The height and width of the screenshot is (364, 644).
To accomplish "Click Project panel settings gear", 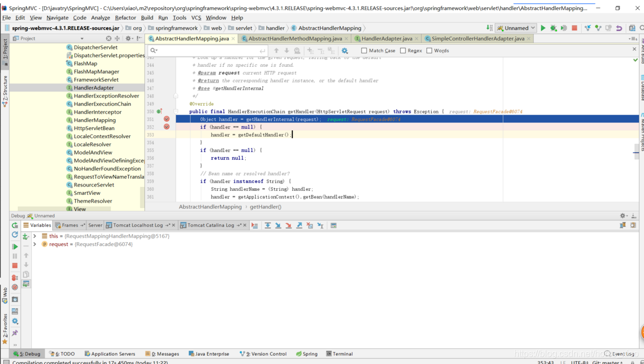I will click(x=129, y=38).
